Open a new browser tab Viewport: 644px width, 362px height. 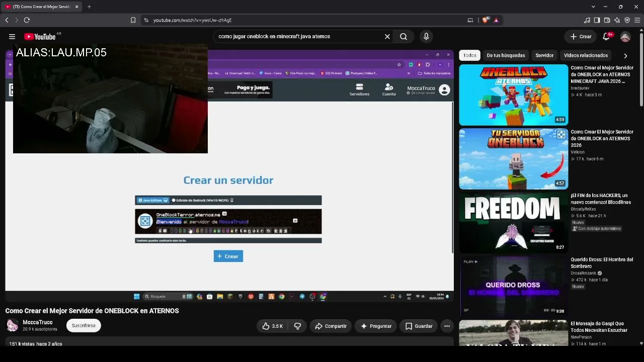coord(89,7)
